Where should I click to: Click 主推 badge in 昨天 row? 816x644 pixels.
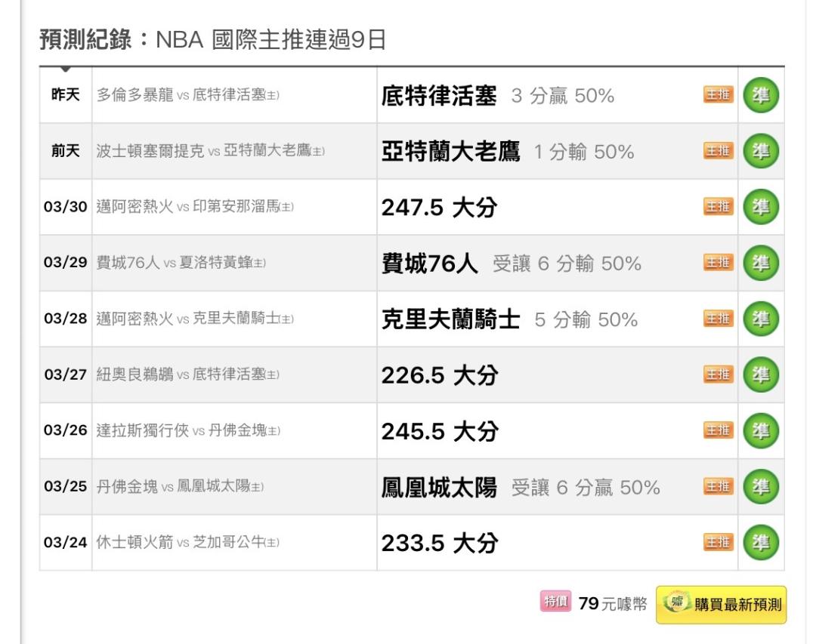pos(719,96)
